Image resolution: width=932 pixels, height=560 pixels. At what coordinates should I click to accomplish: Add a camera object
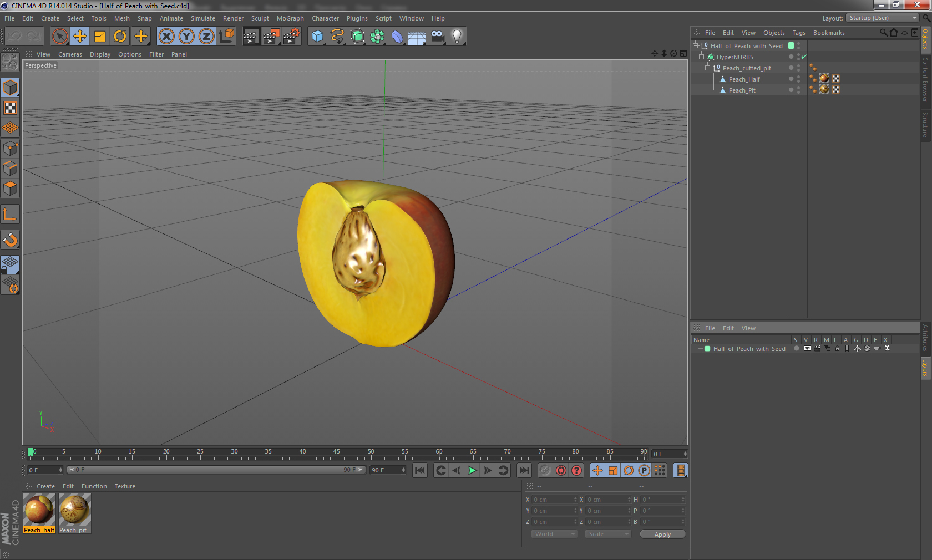coord(437,37)
